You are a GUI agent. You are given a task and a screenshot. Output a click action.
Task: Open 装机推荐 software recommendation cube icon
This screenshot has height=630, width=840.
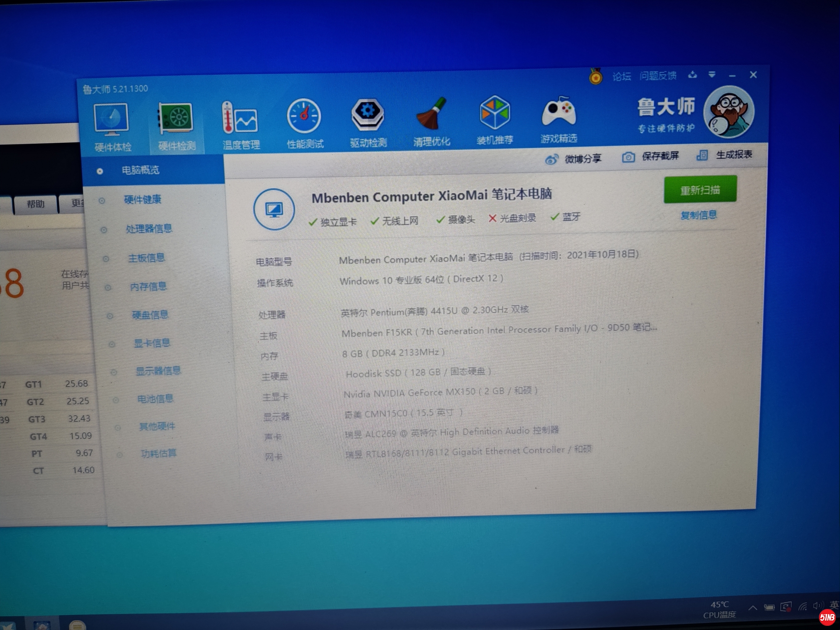[495, 120]
